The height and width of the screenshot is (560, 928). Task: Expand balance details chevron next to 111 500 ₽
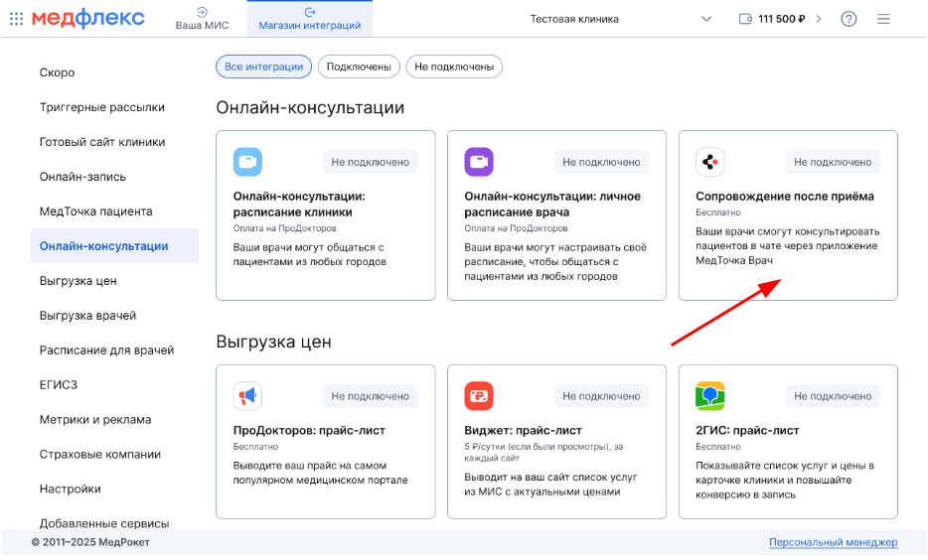point(819,19)
